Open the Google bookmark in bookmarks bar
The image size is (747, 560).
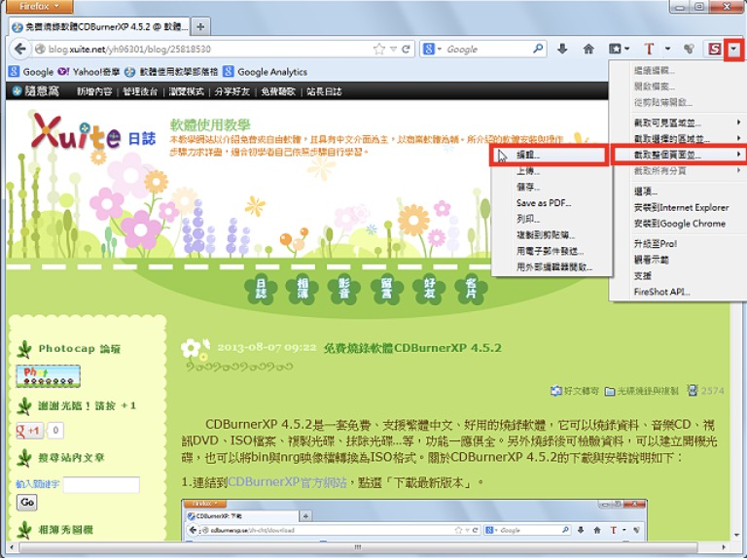(31, 72)
